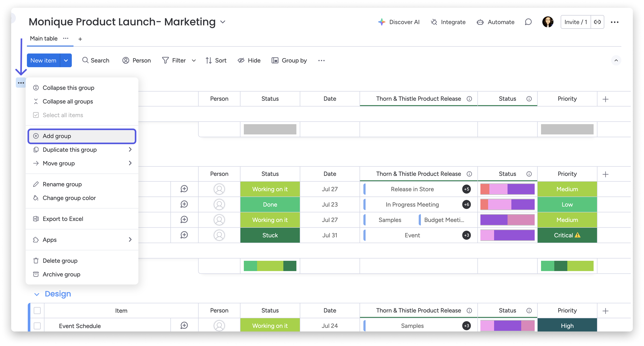Open the Discover AI sparkle icon
The width and height of the screenshot is (644, 346).
(x=382, y=22)
